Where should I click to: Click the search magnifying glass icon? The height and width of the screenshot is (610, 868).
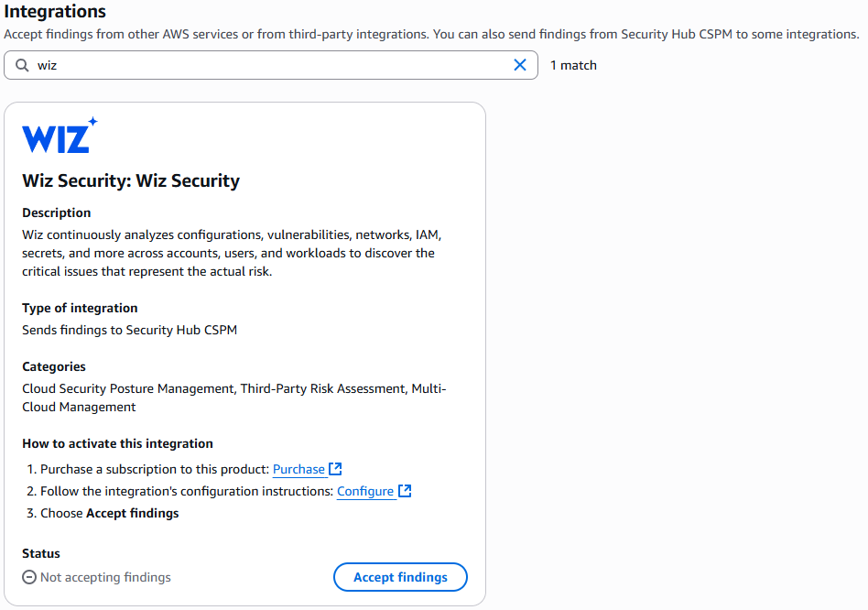[20, 65]
